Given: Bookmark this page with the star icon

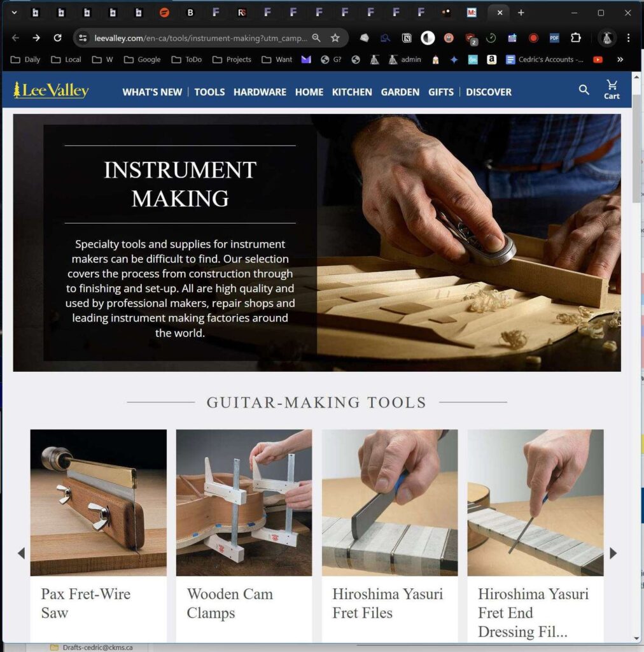Looking at the screenshot, I should click(335, 38).
